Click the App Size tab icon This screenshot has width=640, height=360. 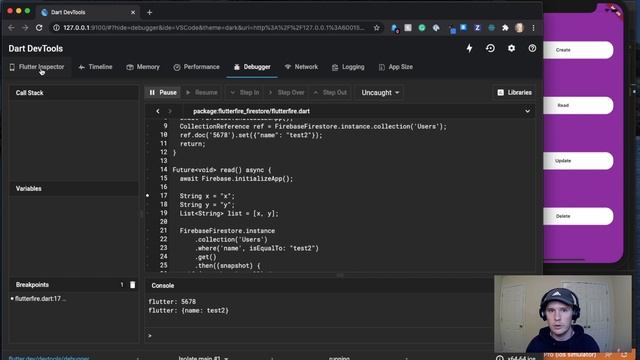(x=382, y=67)
